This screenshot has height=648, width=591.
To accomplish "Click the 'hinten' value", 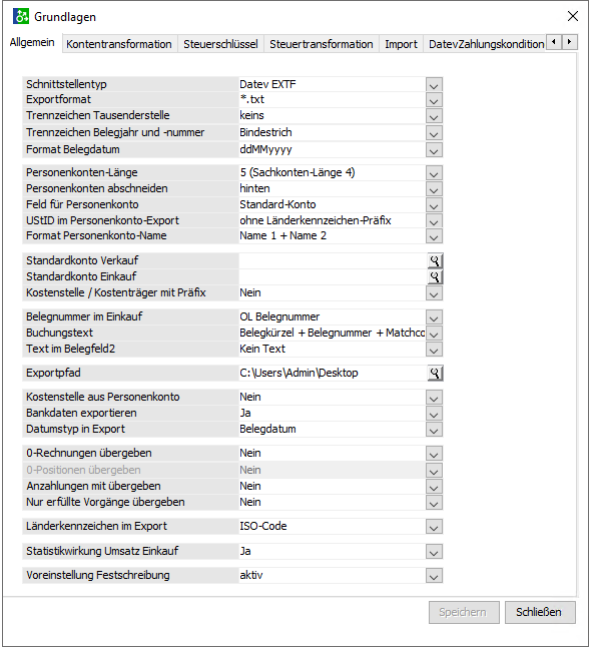I will pos(255,189).
